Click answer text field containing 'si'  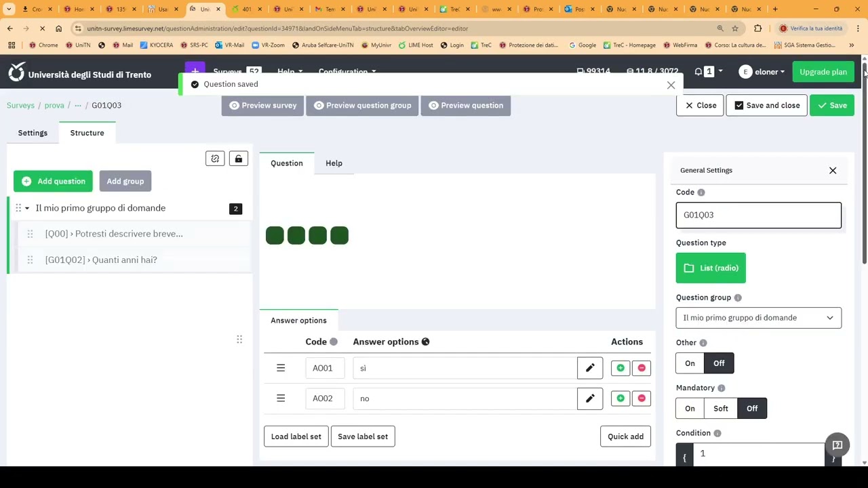click(x=465, y=368)
